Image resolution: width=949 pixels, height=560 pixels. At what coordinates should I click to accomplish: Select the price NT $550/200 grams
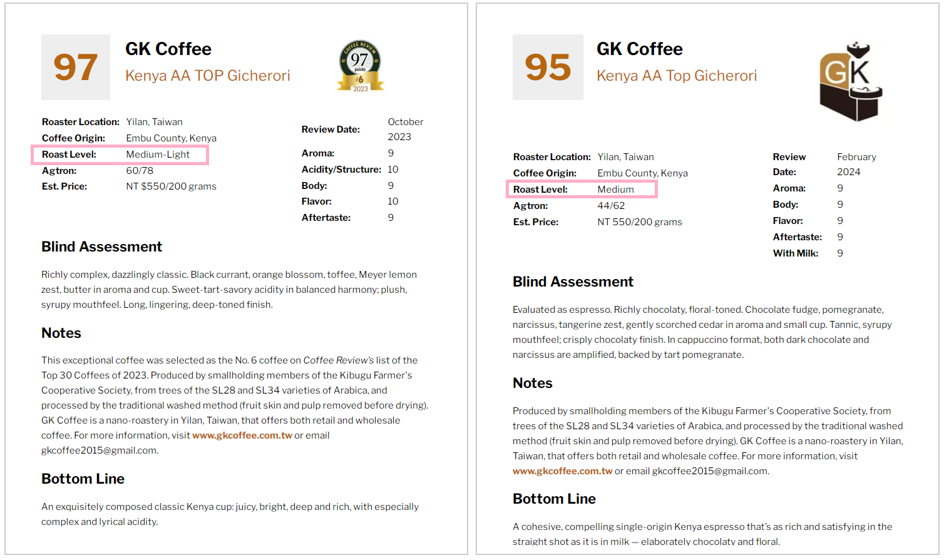[x=172, y=186]
